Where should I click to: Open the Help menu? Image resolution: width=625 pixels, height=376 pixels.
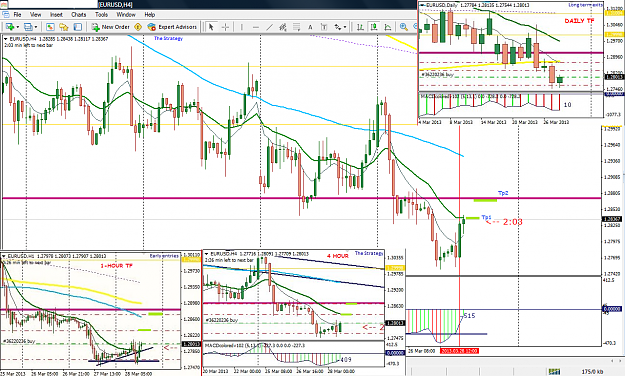pos(149,15)
